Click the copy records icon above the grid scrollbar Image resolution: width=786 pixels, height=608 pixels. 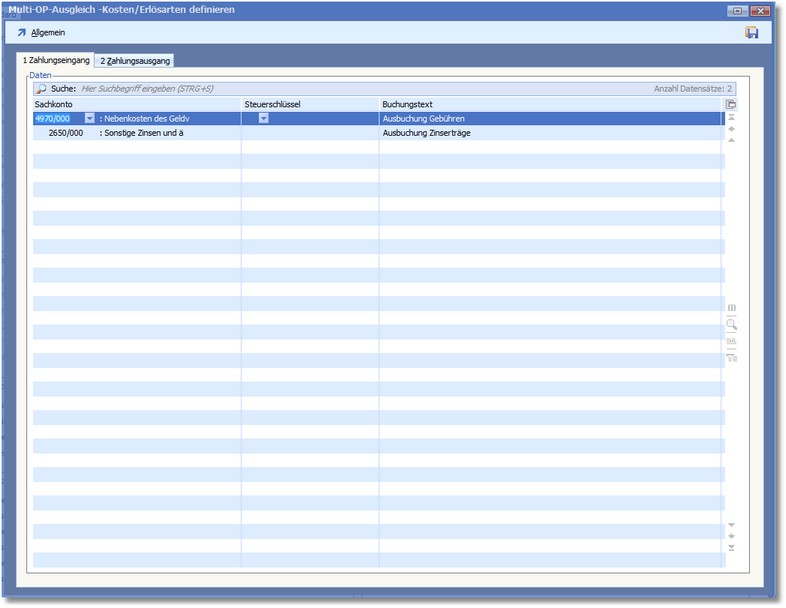pyautogui.click(x=731, y=104)
